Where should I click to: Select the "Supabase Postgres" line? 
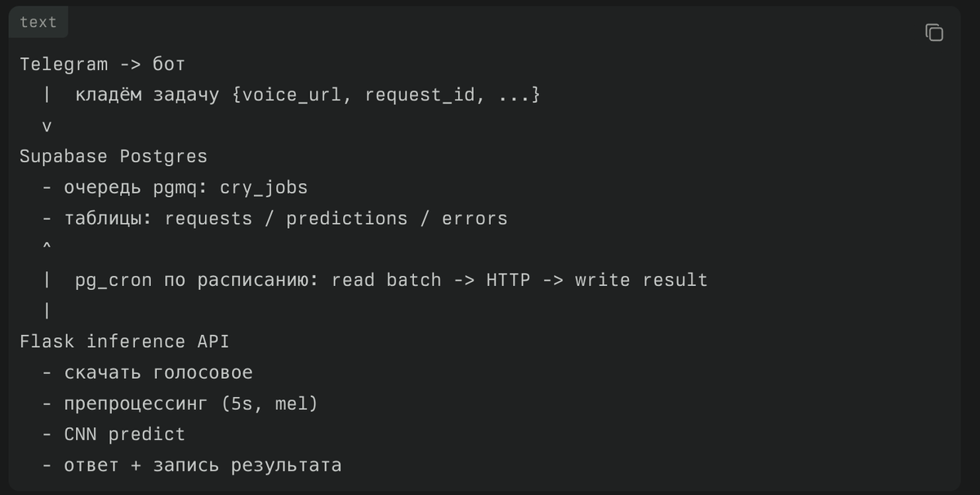(x=114, y=156)
